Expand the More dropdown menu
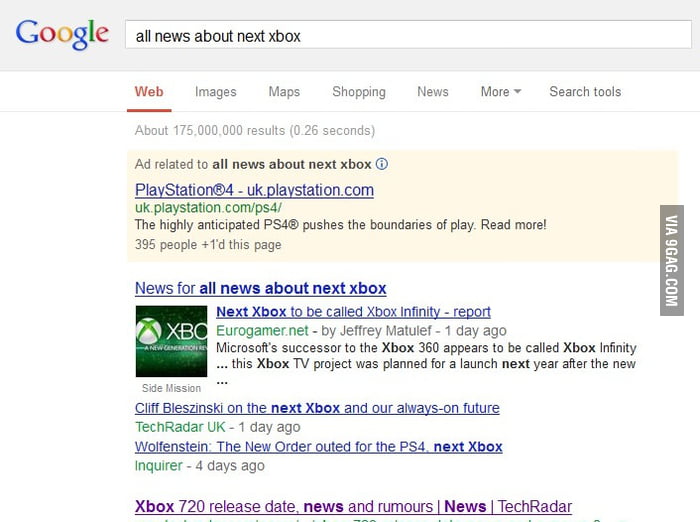 500,92
